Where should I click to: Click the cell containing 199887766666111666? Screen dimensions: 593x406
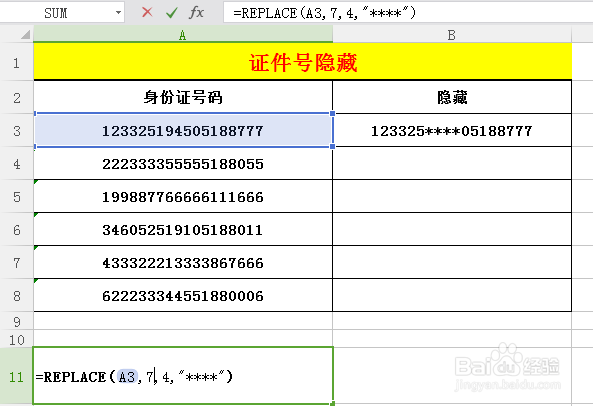(x=183, y=197)
